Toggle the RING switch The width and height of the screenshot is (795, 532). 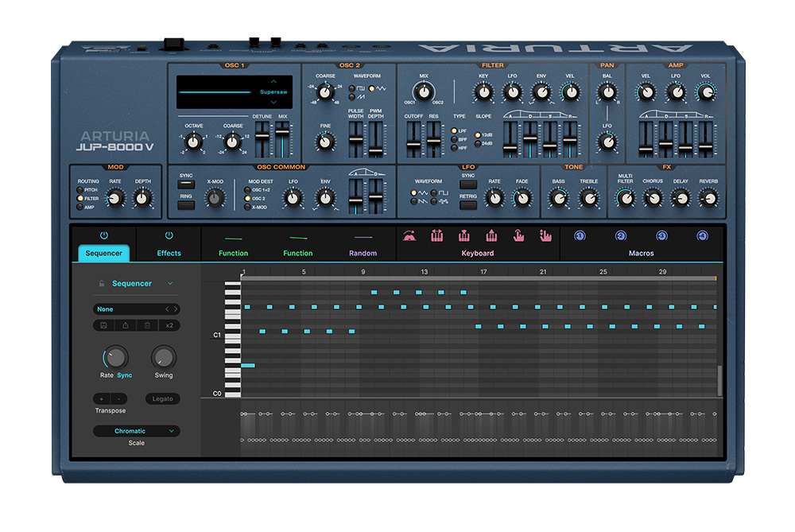[x=186, y=205]
